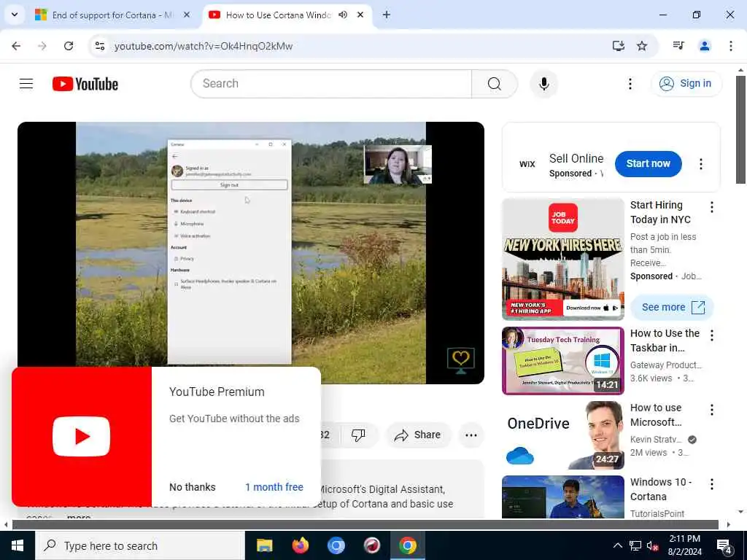Screen dimensions: 747x560
Task: Reload the page
Action: point(69,46)
